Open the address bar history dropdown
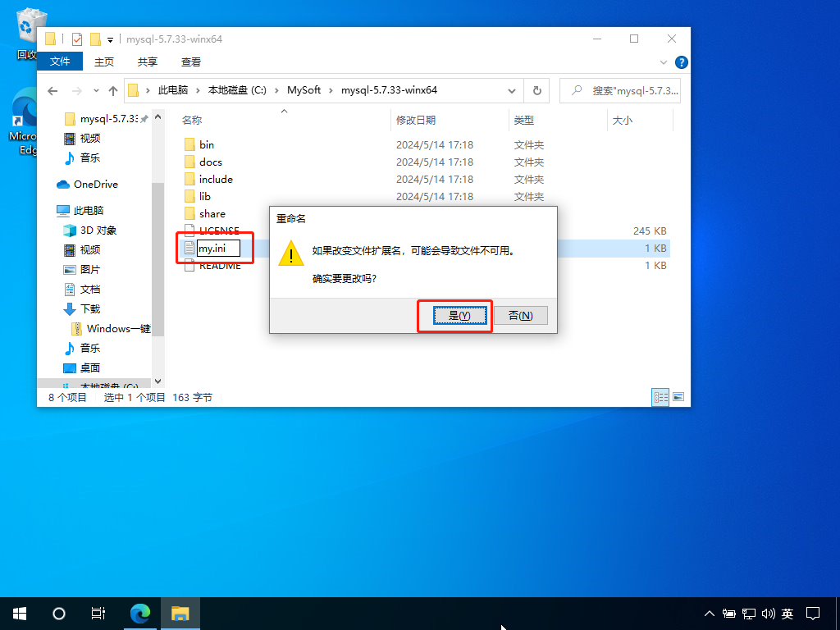Image resolution: width=840 pixels, height=630 pixels. coord(512,90)
